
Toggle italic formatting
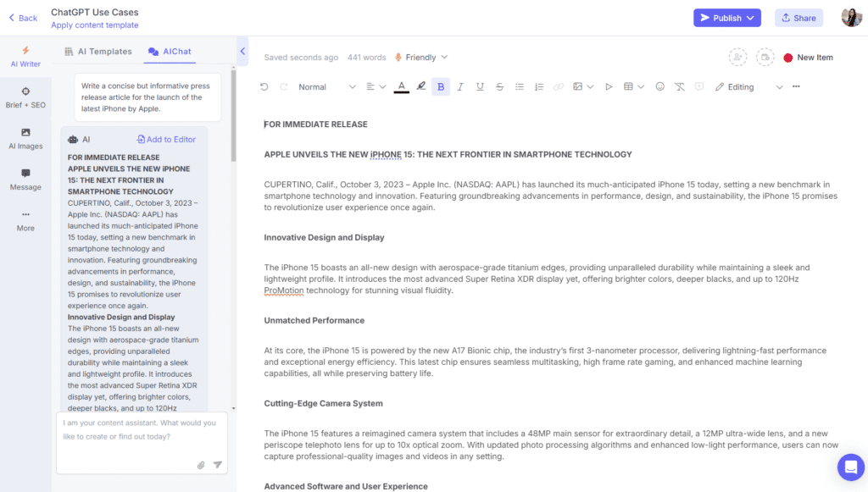click(460, 86)
